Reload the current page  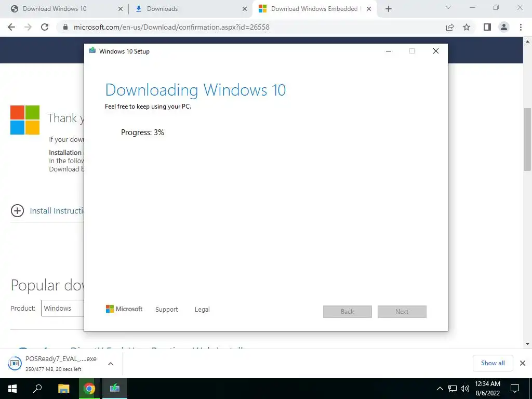[x=45, y=27]
